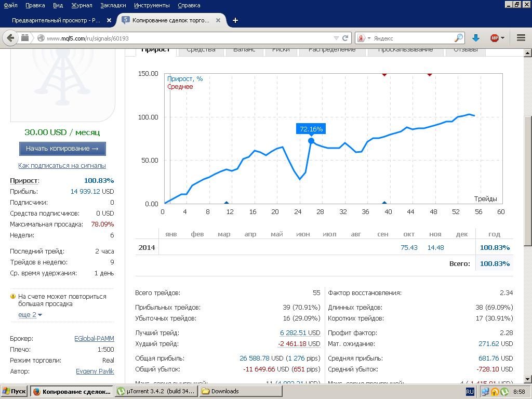Open the Журнал menu
Viewport: 532px width, 399px height.
[x=82, y=5]
